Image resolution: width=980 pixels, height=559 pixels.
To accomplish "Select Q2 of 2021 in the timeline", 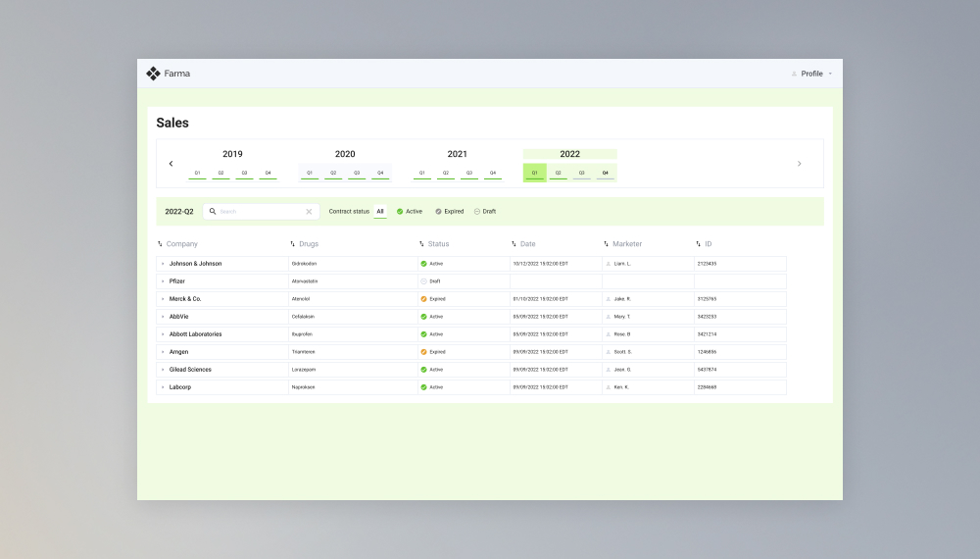I will coord(446,173).
